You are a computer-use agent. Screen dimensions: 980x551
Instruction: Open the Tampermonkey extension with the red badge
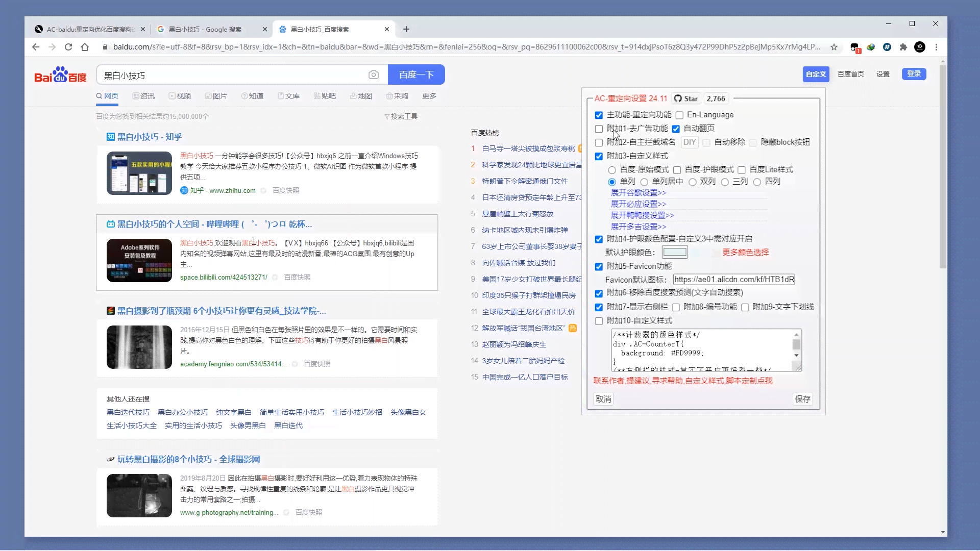pyautogui.click(x=855, y=47)
